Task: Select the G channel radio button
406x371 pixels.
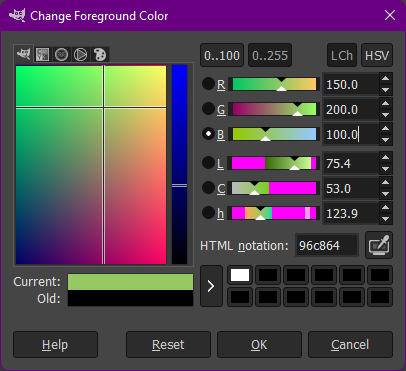Action: click(x=208, y=109)
